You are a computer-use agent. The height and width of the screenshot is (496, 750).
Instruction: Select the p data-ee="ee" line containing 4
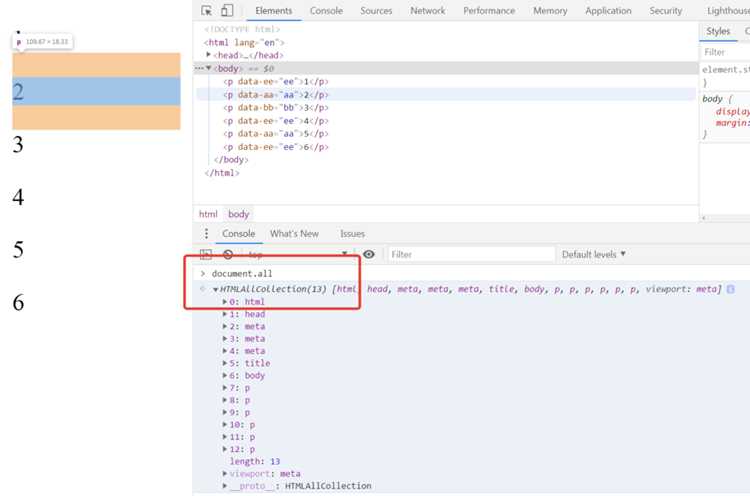276,121
